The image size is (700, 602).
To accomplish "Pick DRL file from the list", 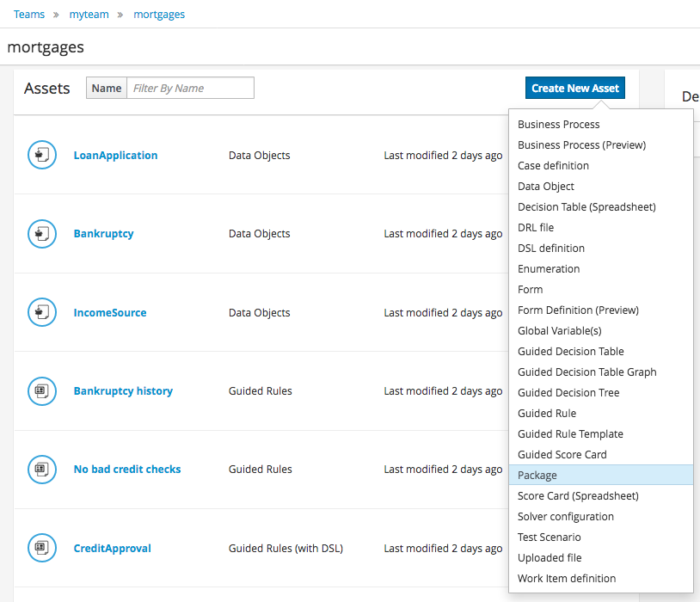I will (x=536, y=228).
